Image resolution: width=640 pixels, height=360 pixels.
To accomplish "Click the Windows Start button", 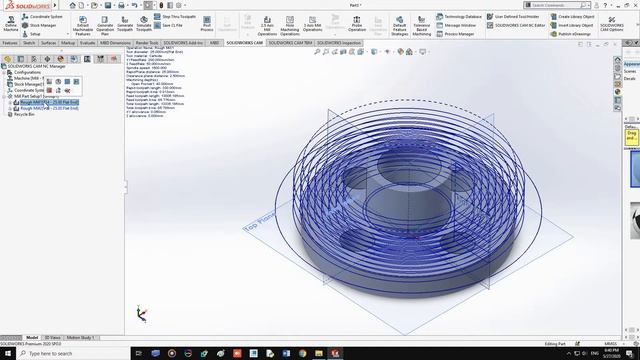I will (x=8, y=353).
